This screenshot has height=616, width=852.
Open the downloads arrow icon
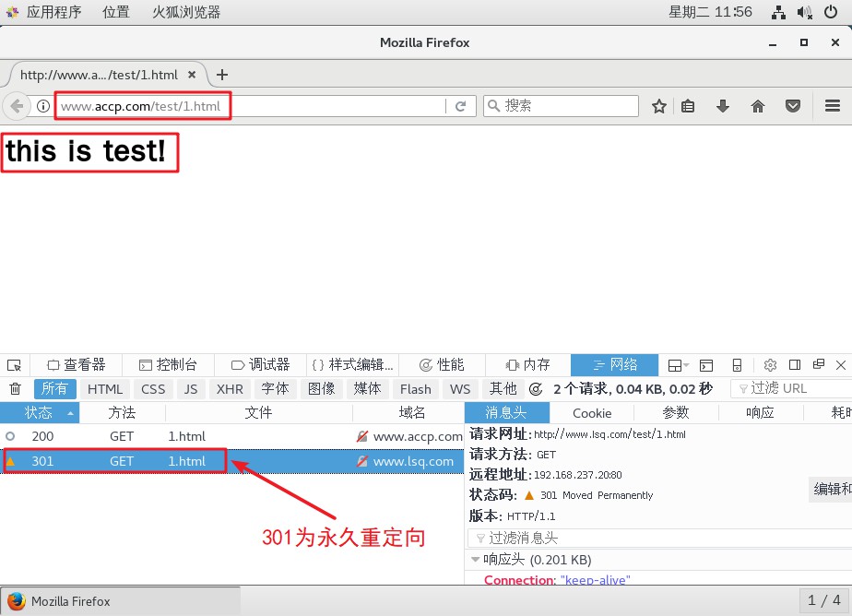click(723, 106)
